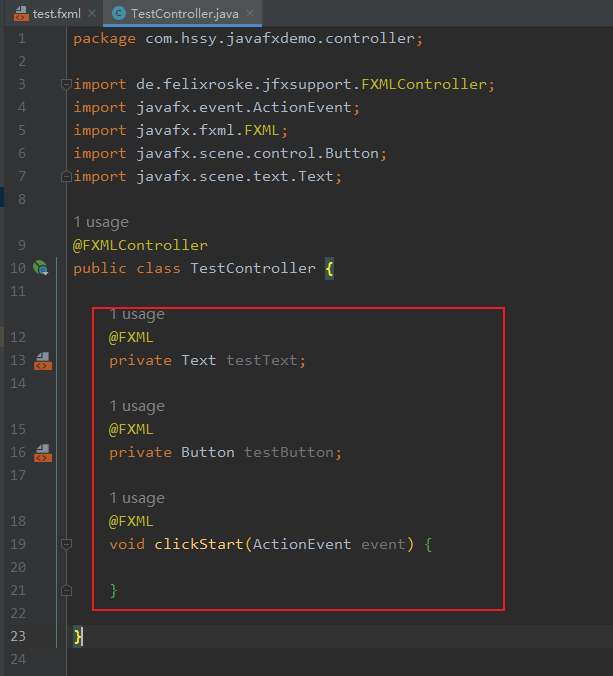613x676 pixels.
Task: Close the test.fxml tab
Action: (92, 13)
